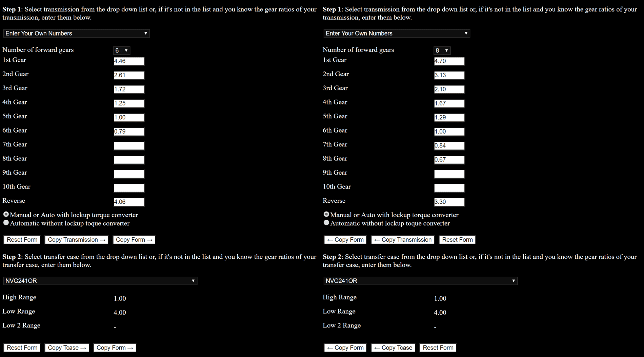Click left 'Number of forward gears' label
Image resolution: width=644 pixels, height=357 pixels.
point(38,50)
